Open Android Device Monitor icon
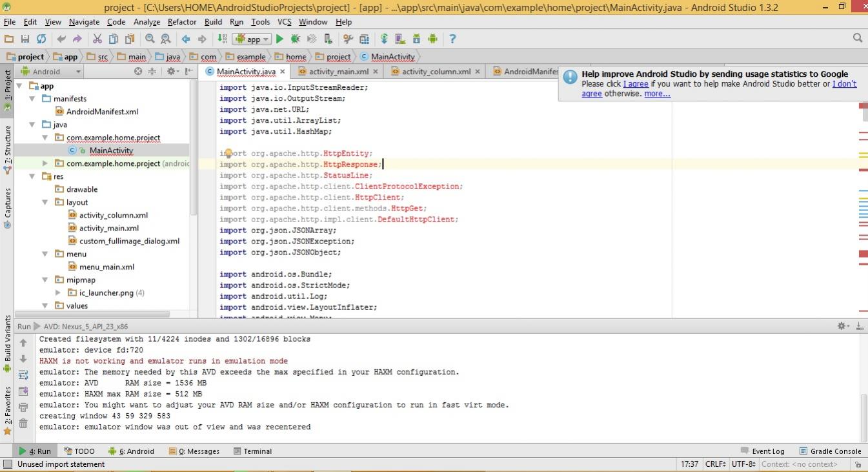This screenshot has height=472, width=868. pos(432,39)
